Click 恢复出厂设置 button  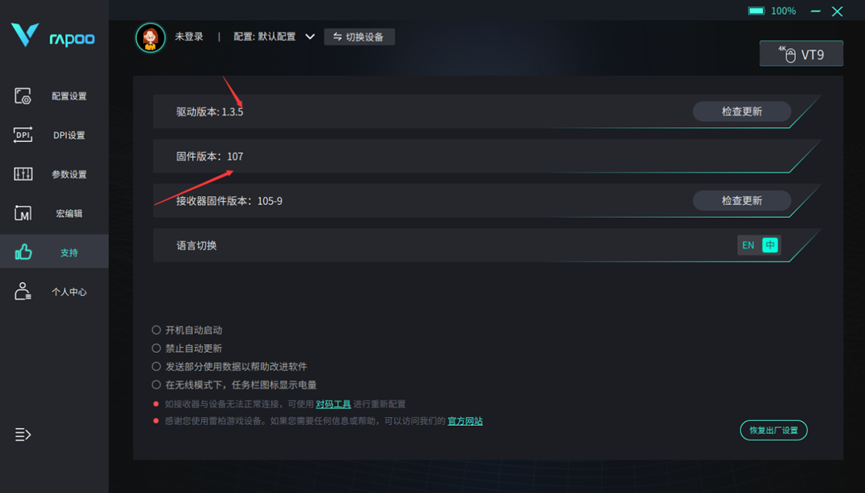(x=773, y=430)
